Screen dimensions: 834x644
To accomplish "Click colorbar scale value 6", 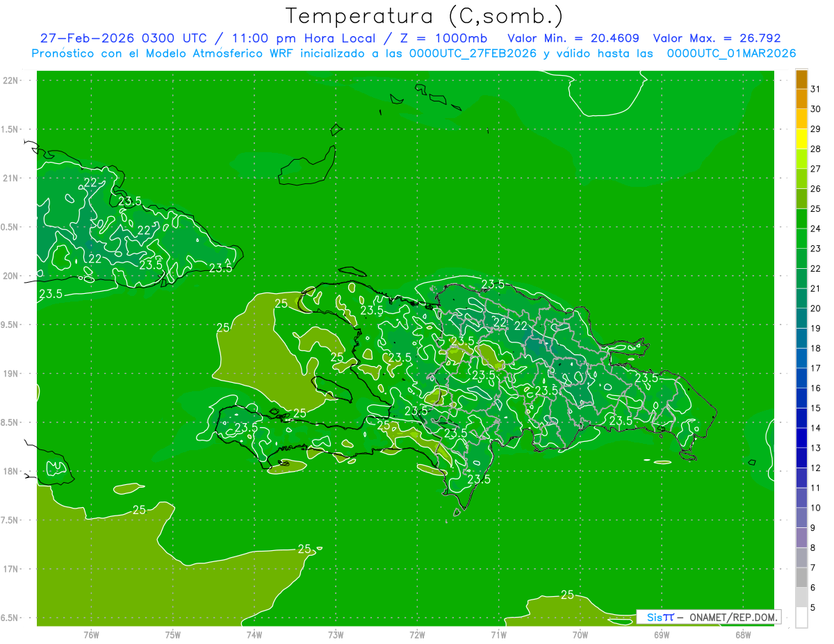I will point(813,588).
